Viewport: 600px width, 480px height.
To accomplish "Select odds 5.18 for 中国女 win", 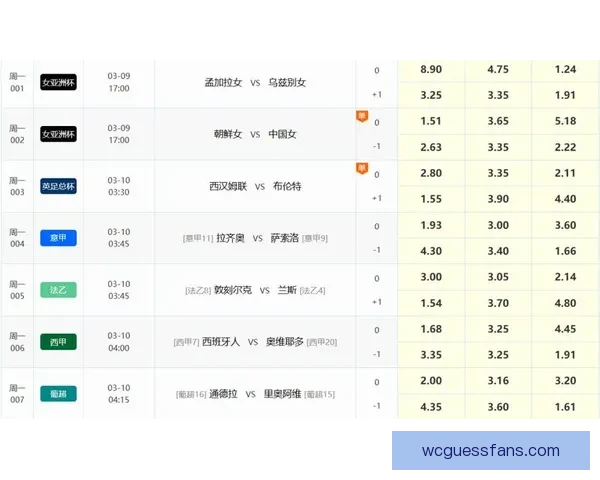I will [566, 121].
